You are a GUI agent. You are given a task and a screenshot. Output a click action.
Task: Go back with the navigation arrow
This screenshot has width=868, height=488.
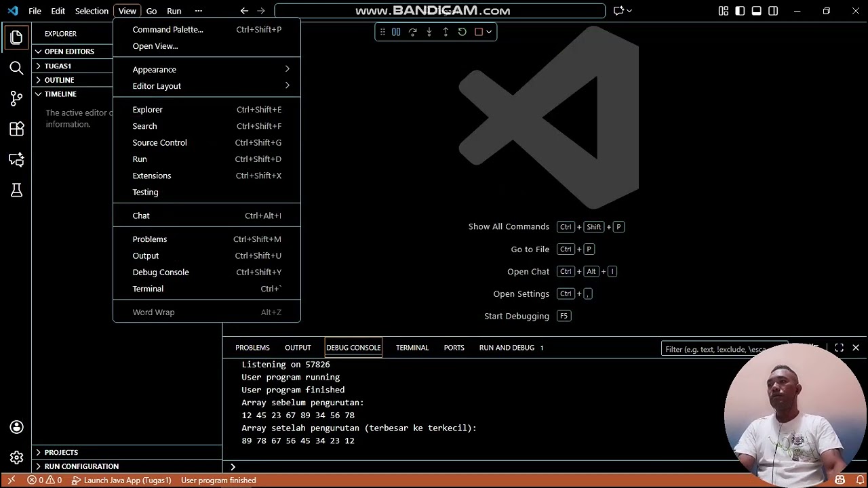coord(244,11)
